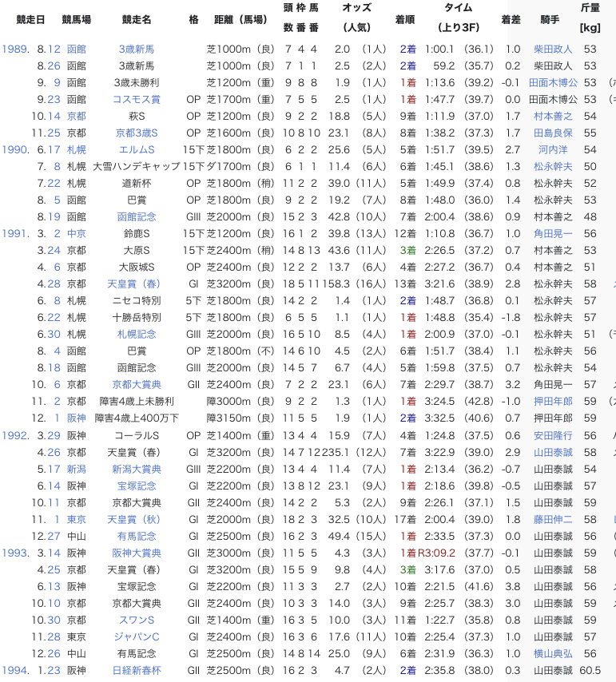Select the 着差 column header
This screenshot has width=616, height=682.
511,20
